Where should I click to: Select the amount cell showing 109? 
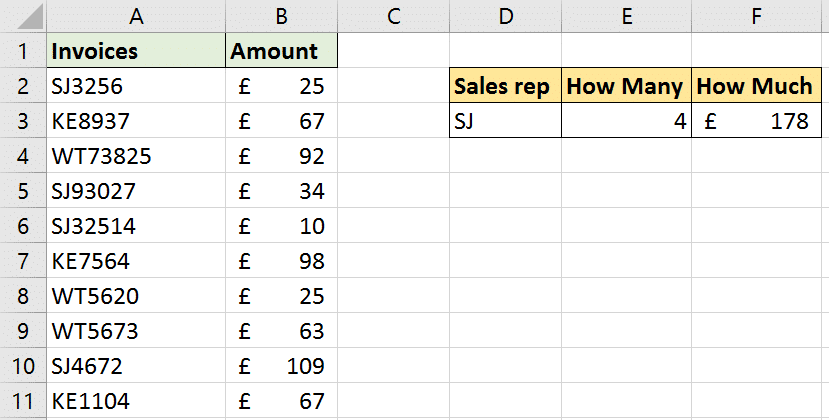click(281, 366)
